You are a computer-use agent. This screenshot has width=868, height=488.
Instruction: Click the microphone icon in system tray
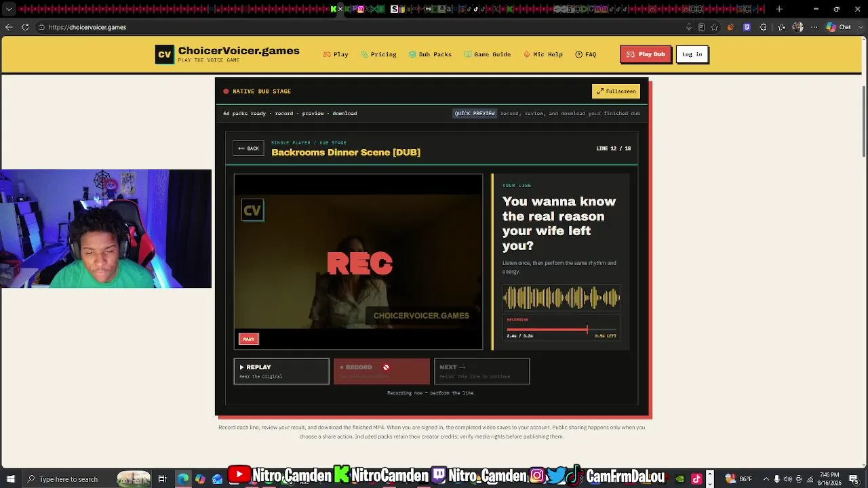tap(777, 479)
